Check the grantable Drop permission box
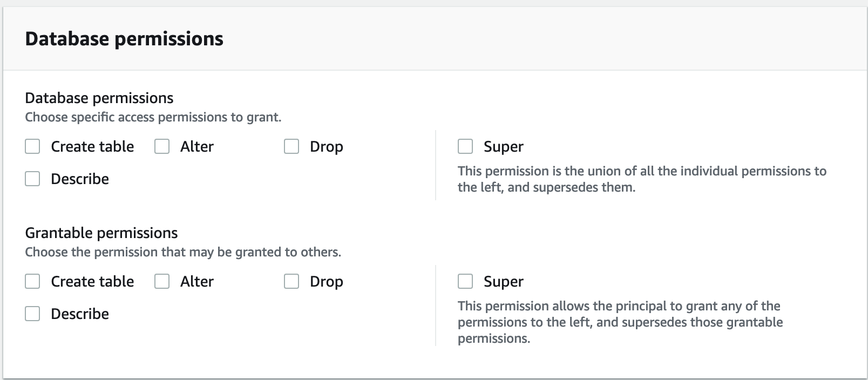868x380 pixels. point(291,281)
